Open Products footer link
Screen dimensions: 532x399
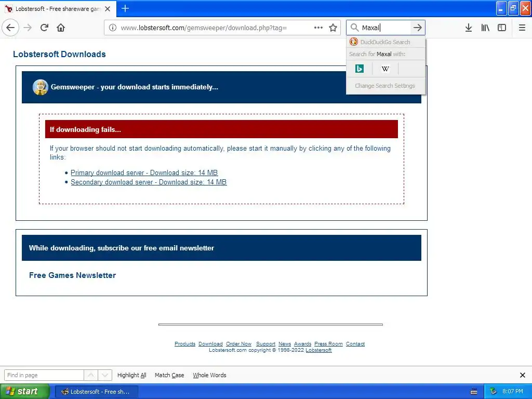pyautogui.click(x=185, y=344)
